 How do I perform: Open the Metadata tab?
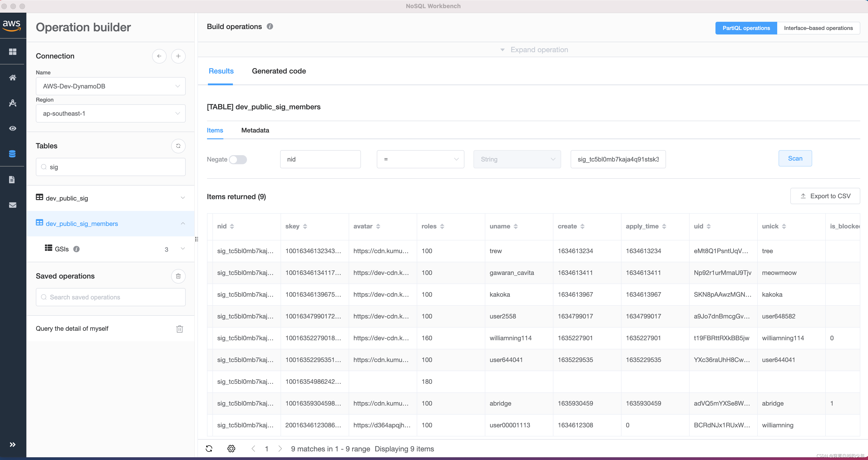tap(255, 130)
